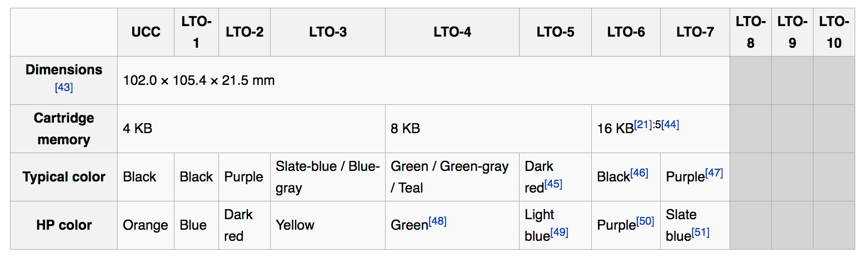
Task: Click the UCC column header
Action: click(x=146, y=32)
